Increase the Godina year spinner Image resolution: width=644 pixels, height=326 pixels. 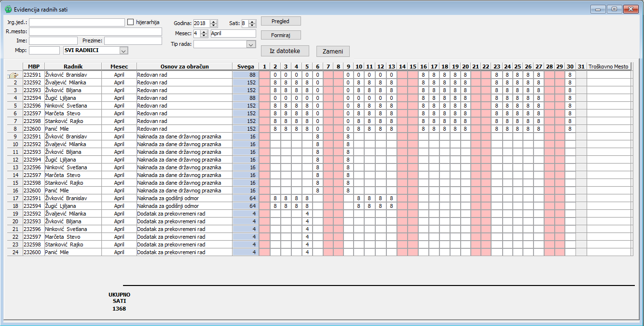point(214,21)
